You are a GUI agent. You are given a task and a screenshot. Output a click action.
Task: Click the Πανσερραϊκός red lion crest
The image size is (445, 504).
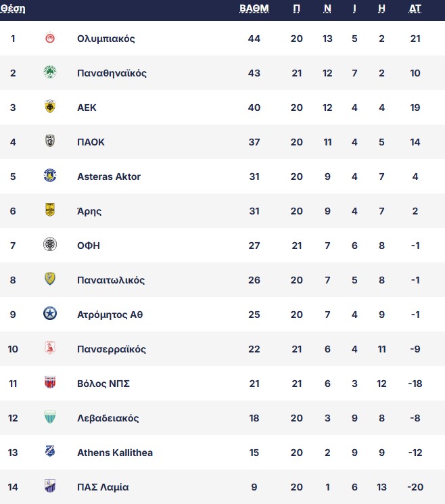pyautogui.click(x=50, y=348)
